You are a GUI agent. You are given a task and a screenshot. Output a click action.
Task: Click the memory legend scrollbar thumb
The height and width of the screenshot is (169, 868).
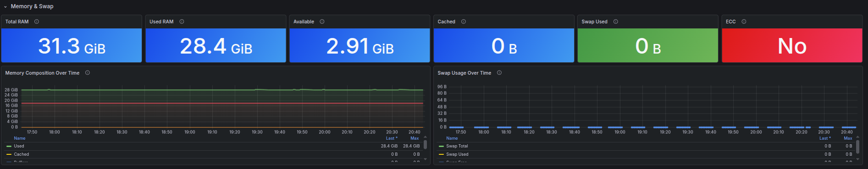425,145
